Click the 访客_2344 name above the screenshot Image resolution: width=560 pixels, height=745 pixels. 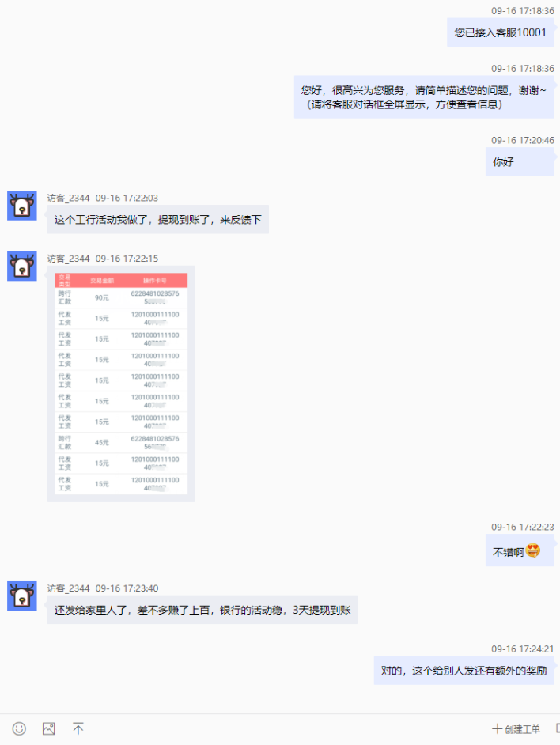point(68,259)
